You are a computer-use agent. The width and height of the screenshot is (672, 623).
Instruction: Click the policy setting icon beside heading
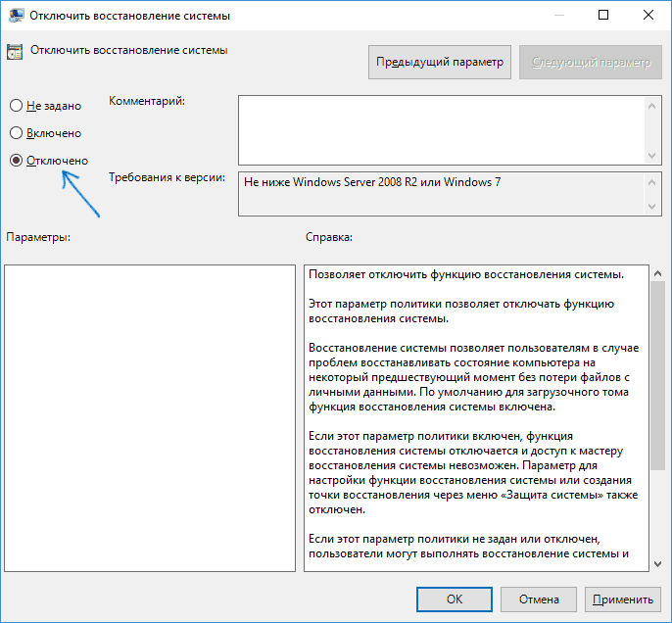point(15,51)
